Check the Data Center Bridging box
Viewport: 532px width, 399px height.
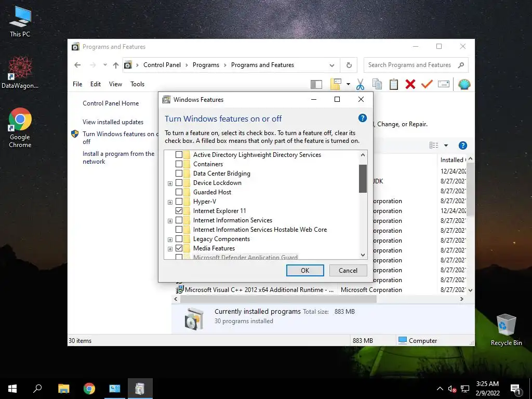pyautogui.click(x=179, y=174)
